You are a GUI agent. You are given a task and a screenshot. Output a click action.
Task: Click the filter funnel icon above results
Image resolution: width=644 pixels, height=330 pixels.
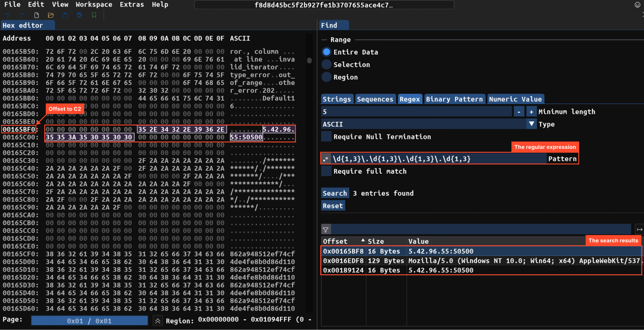(326, 230)
